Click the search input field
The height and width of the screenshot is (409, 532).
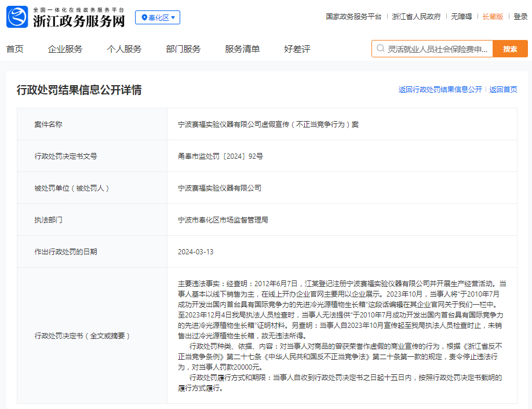(x=438, y=49)
